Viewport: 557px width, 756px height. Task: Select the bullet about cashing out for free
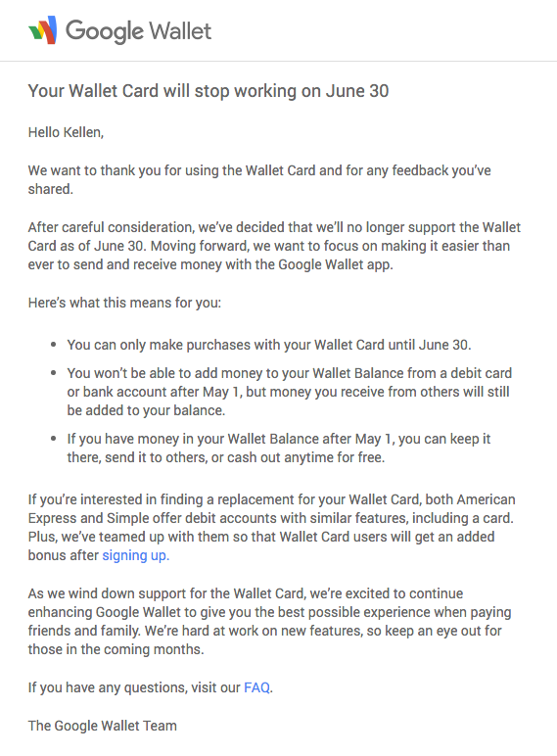278,448
